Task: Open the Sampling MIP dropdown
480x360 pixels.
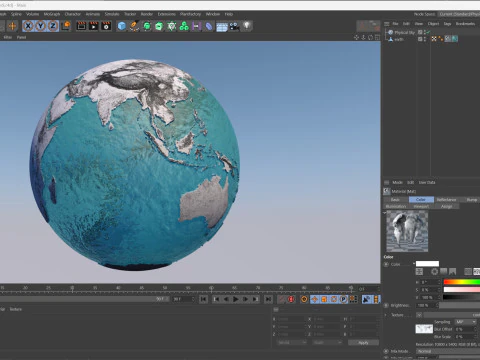Action: [x=466, y=322]
